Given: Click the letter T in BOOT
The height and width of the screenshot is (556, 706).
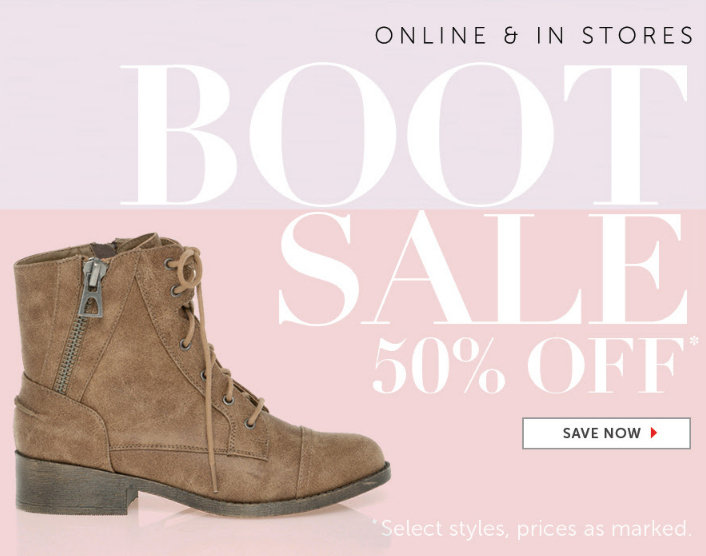Looking at the screenshot, I should pos(626,134).
